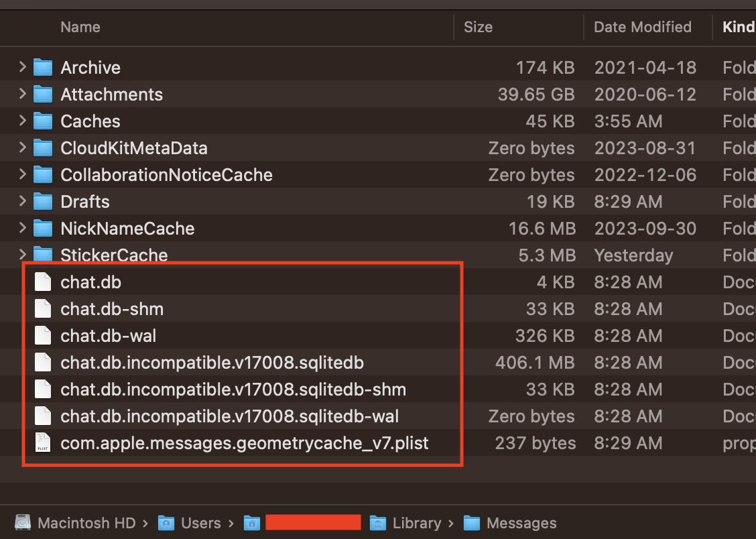Expand the Archive folder disclosure arrow
This screenshot has height=539, width=756.
23,67
